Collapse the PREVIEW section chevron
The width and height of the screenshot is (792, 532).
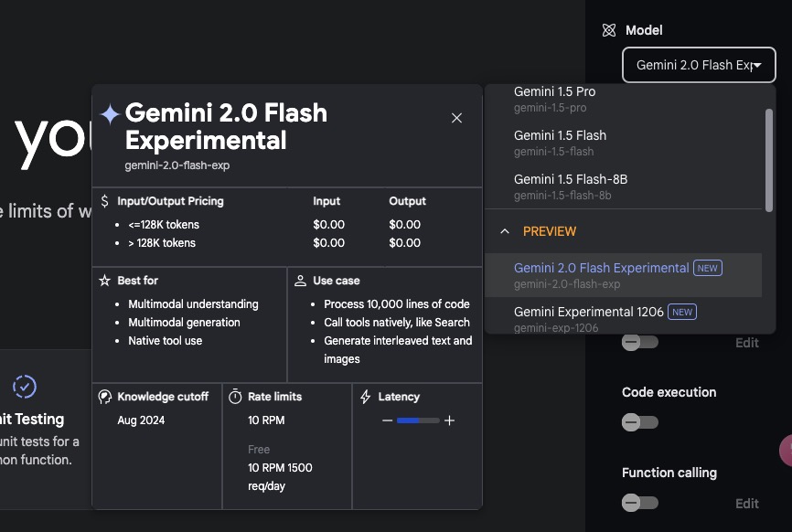505,231
